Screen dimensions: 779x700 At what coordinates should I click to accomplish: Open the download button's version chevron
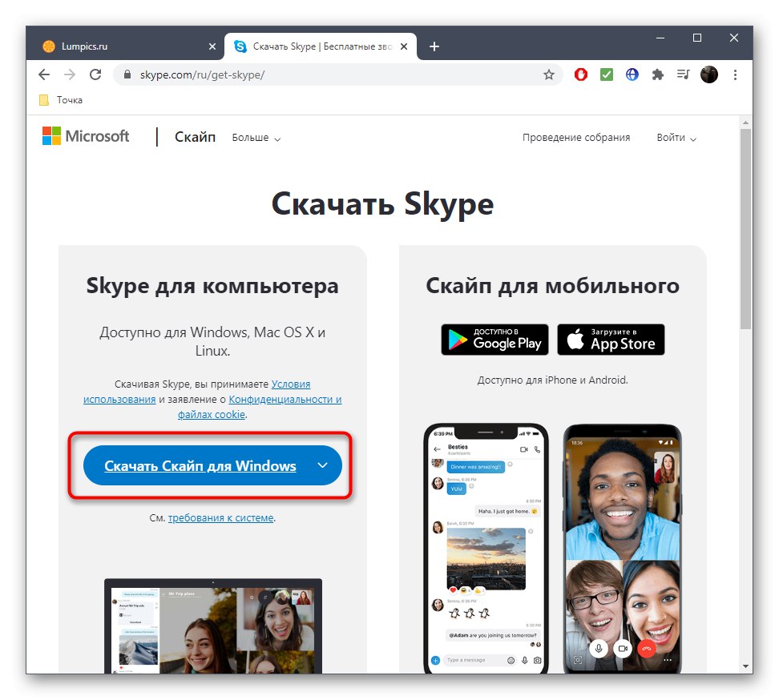[322, 465]
